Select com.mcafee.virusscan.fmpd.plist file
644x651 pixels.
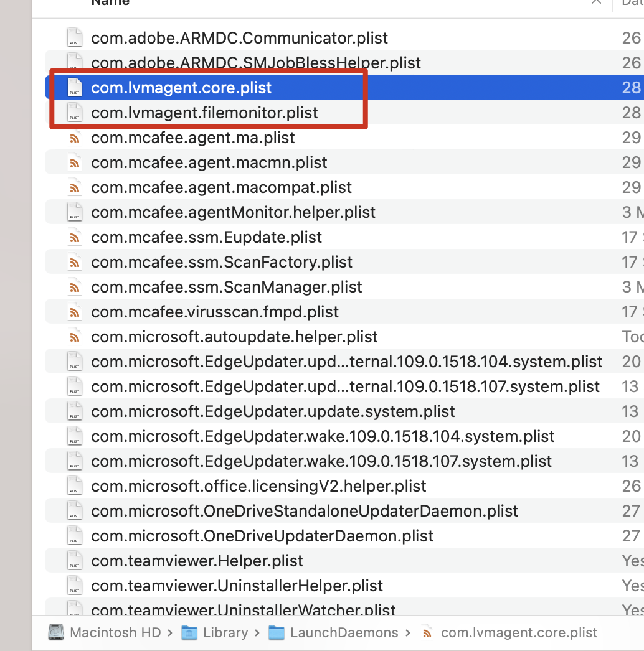(215, 312)
